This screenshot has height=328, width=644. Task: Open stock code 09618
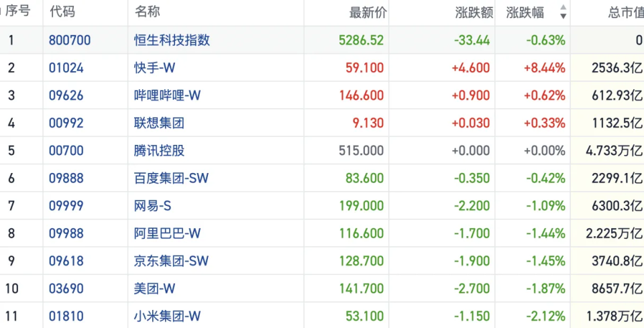66,261
